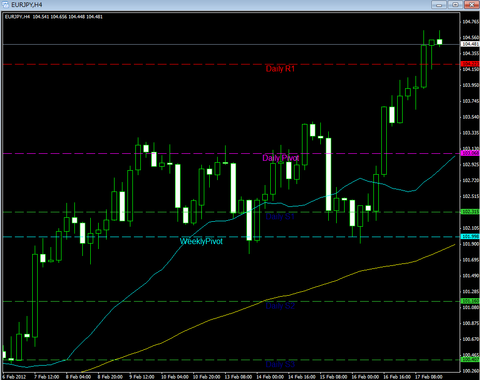
Task: Click the magenta 103.068 pivot price tag
Action: (x=470, y=153)
